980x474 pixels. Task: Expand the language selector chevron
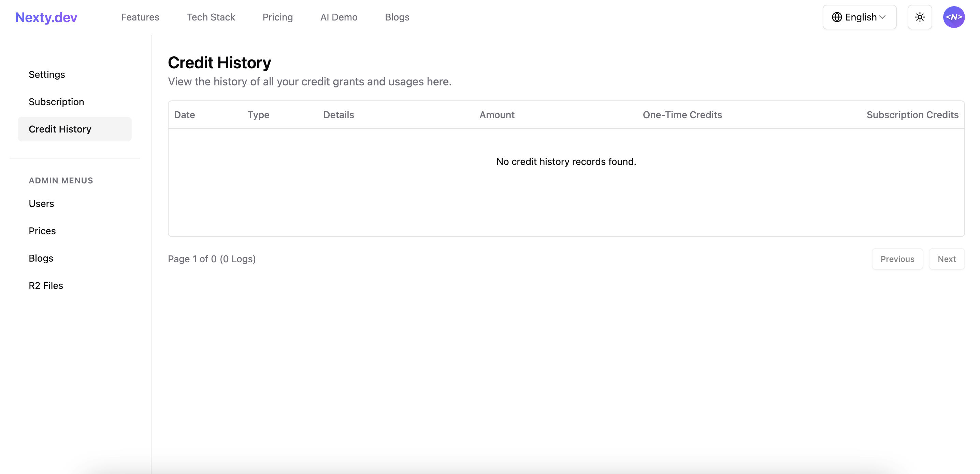click(883, 17)
